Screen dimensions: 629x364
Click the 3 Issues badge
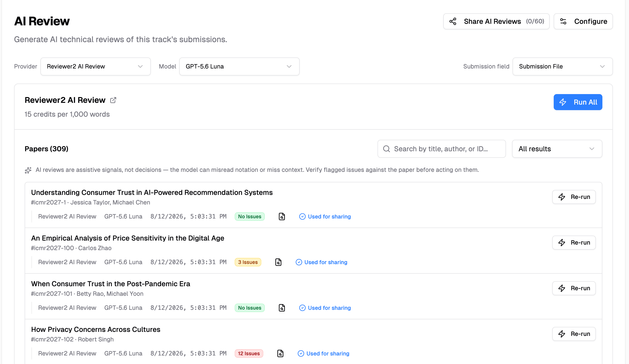[248, 262]
